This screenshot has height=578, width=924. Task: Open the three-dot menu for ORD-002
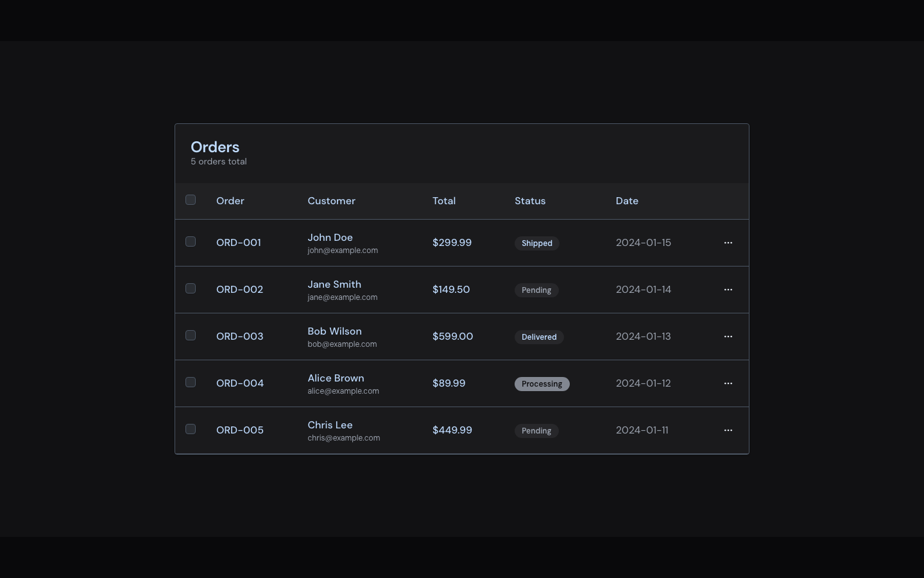point(728,290)
